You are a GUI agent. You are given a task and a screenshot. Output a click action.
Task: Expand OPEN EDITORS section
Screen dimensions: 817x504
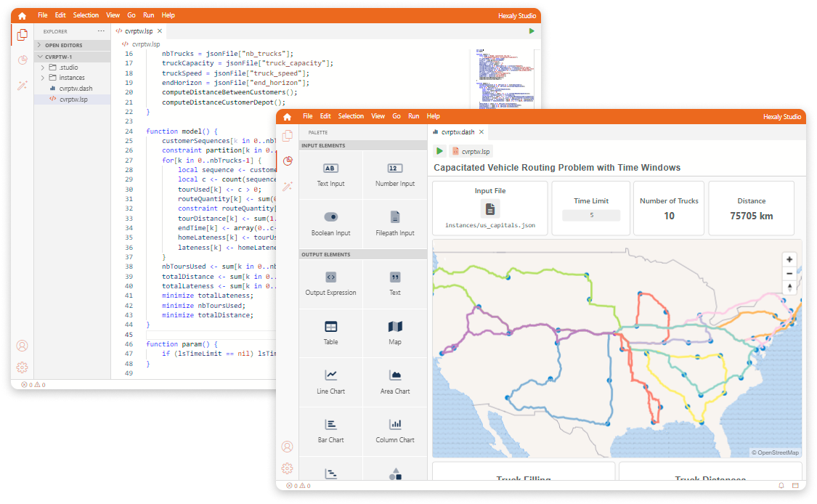point(73,45)
